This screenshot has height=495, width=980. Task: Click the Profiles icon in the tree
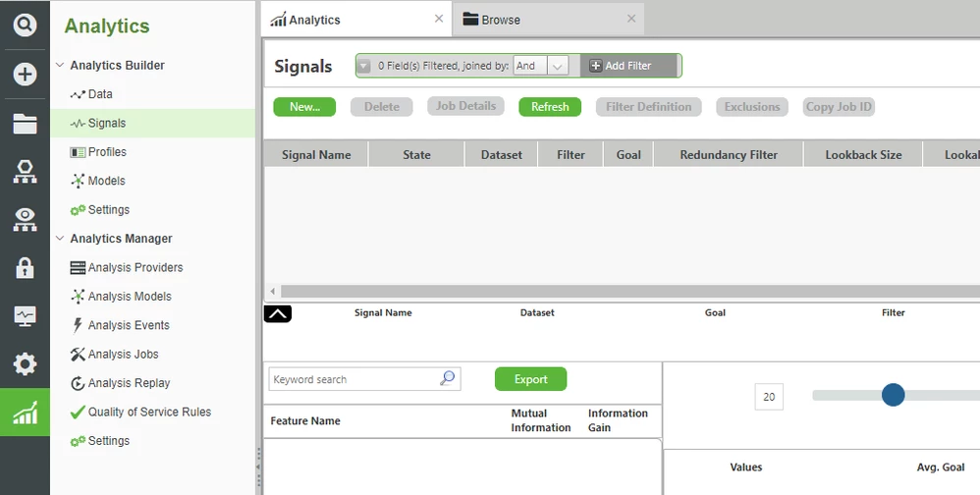78,152
